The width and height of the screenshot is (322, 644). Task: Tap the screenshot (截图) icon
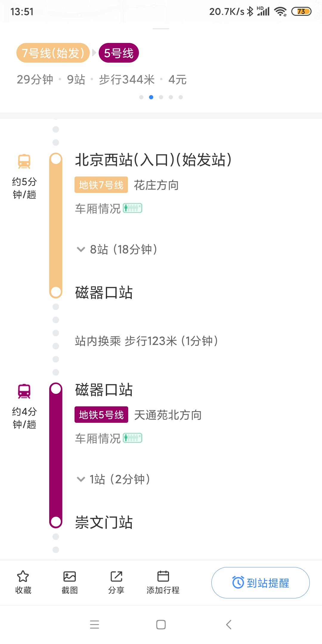[x=69, y=576]
